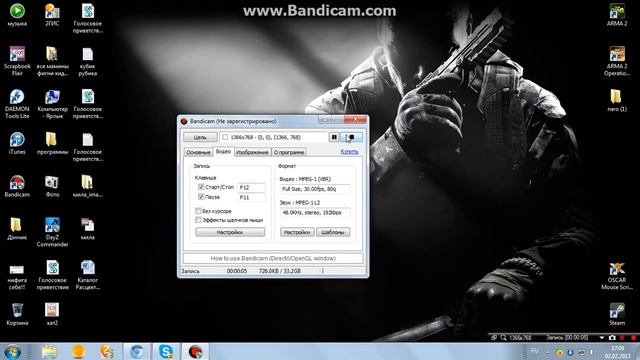Image resolution: width=640 pixels, height=360 pixels.
Task: Click the taskbar clock and date
Action: [x=618, y=352]
